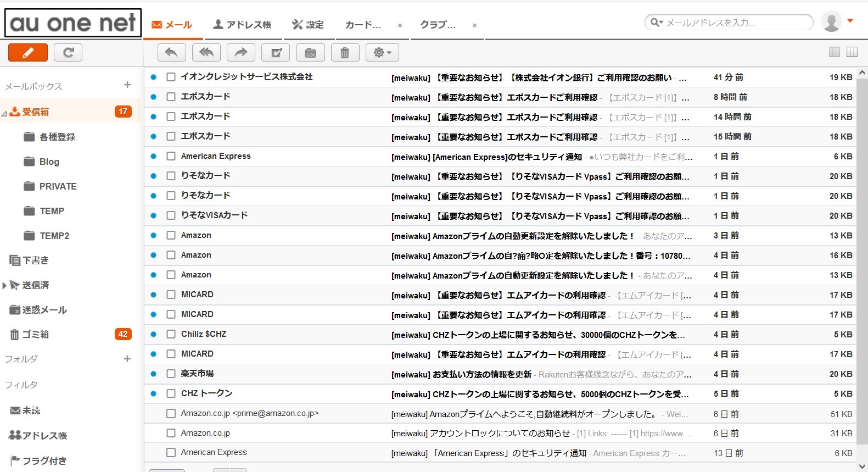The height and width of the screenshot is (472, 868).
Task: Open the 30000個のCHZトークン mail subject
Action: click(x=538, y=335)
